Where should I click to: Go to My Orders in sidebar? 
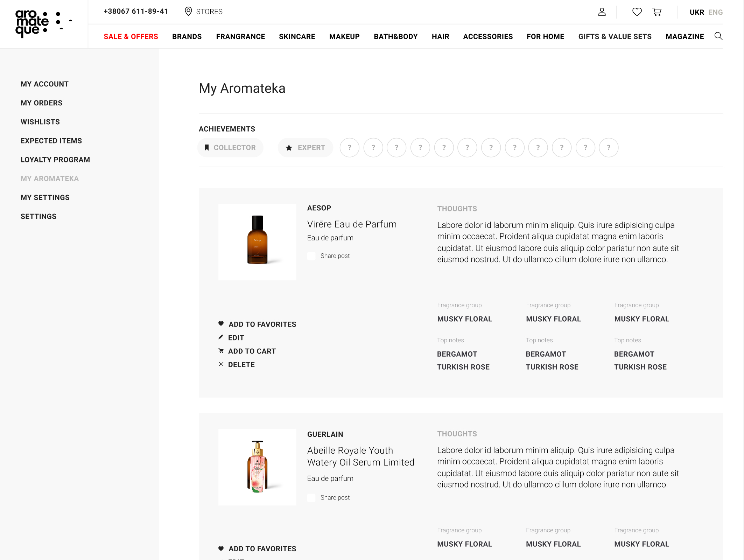(x=41, y=103)
